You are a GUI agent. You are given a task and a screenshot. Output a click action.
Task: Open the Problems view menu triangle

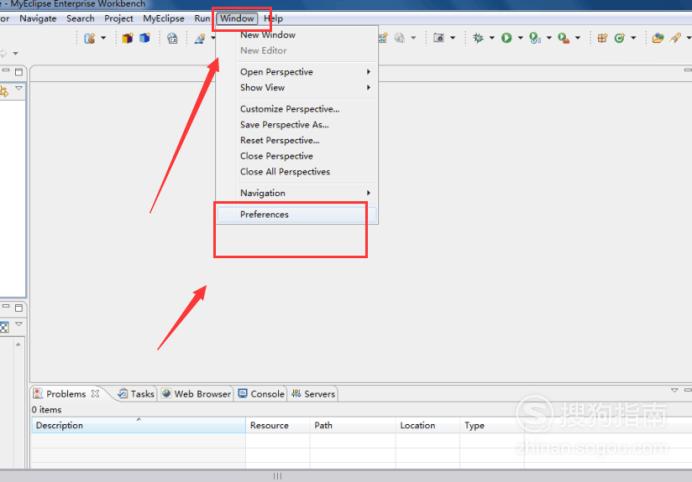pos(674,390)
